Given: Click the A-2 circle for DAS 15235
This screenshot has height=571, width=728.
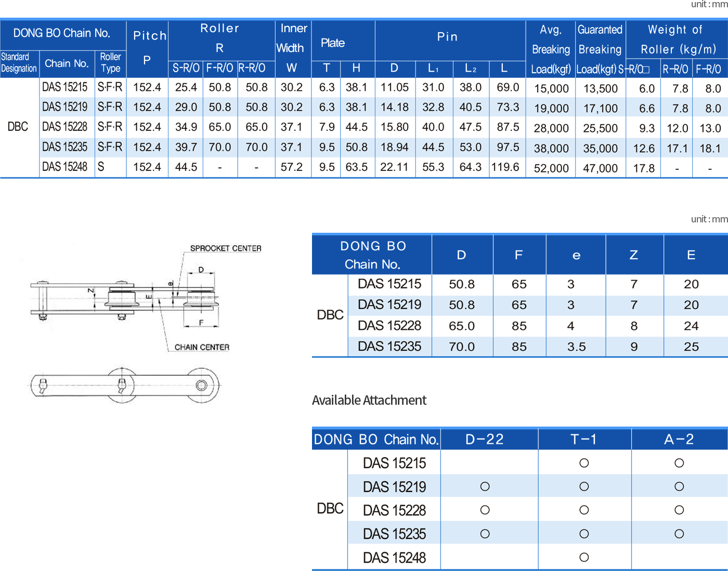Looking at the screenshot, I should click(679, 534).
